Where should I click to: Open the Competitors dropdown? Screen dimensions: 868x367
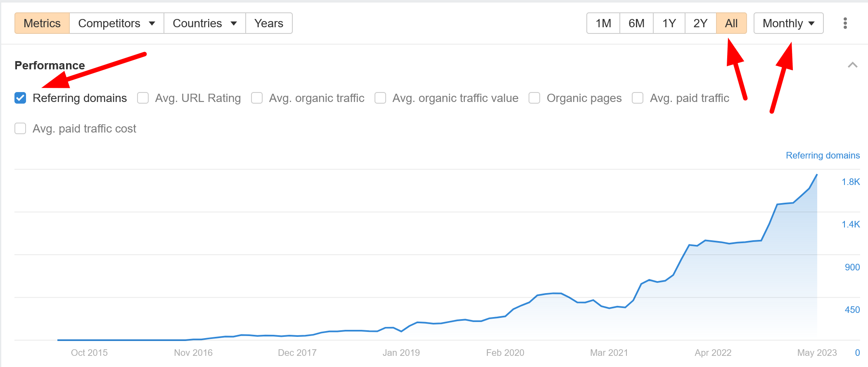point(117,23)
